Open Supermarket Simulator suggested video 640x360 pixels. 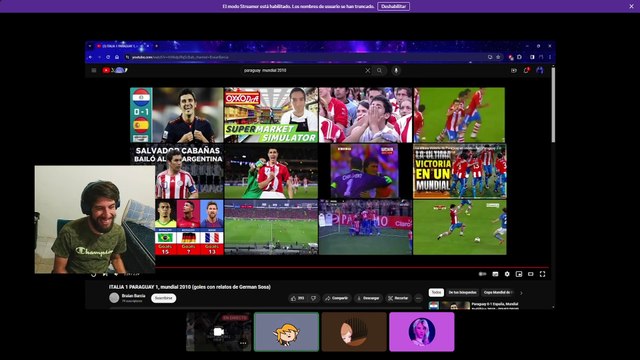[x=271, y=115]
